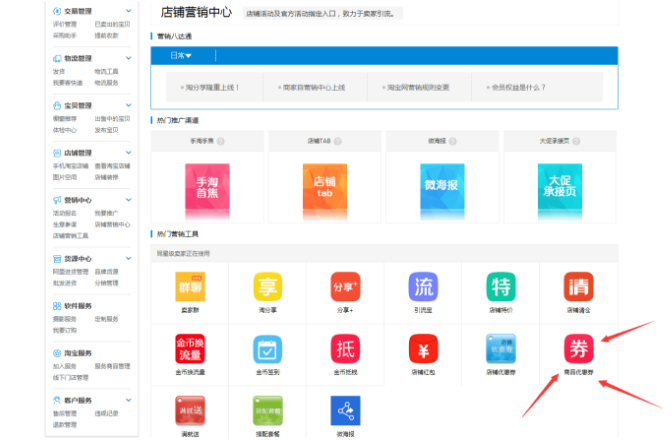Go to 我要订购 in sidebar
This screenshot has height=440, width=672.
pos(65,330)
